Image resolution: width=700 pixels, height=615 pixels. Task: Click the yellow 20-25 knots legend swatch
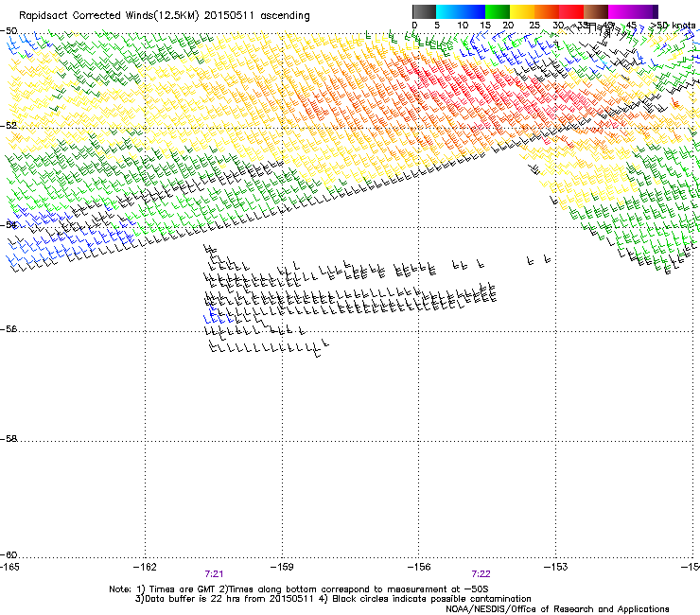point(522,11)
